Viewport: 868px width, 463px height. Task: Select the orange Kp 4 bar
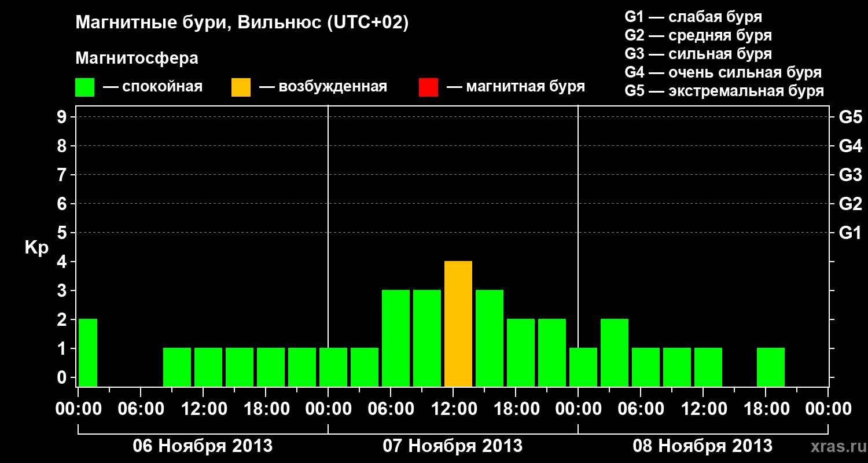pos(458,324)
